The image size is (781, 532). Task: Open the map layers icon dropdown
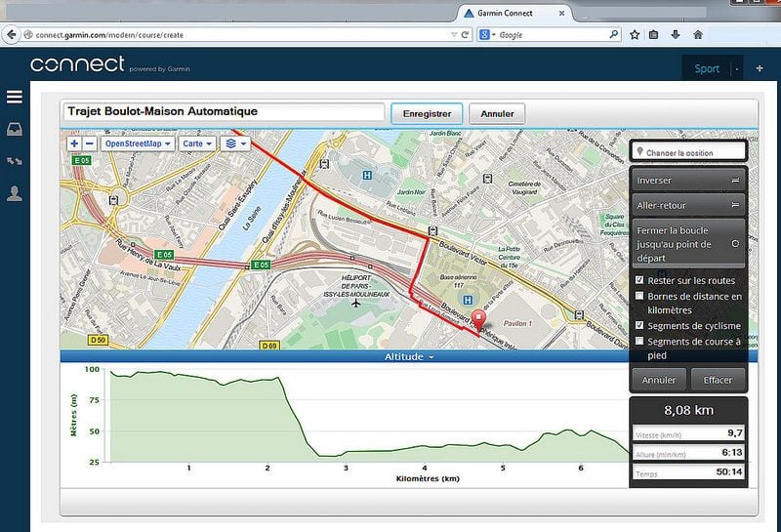[x=235, y=143]
